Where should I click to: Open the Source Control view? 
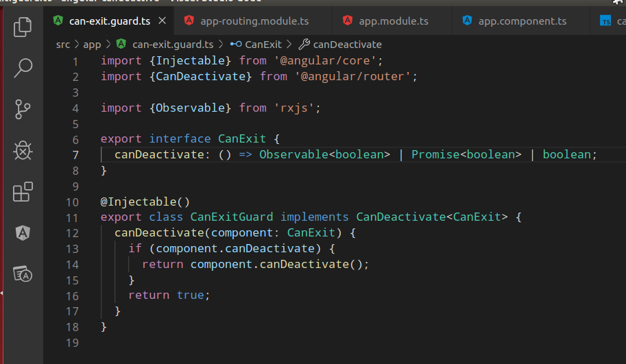pyautogui.click(x=23, y=110)
